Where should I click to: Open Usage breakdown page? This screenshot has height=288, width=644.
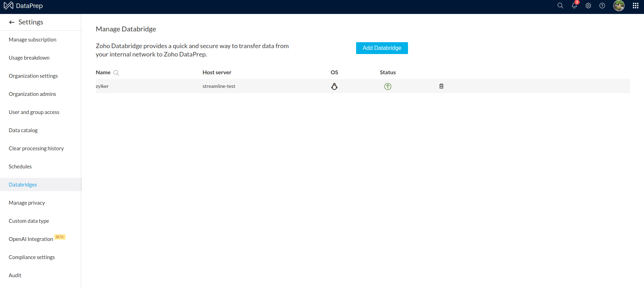(29, 58)
